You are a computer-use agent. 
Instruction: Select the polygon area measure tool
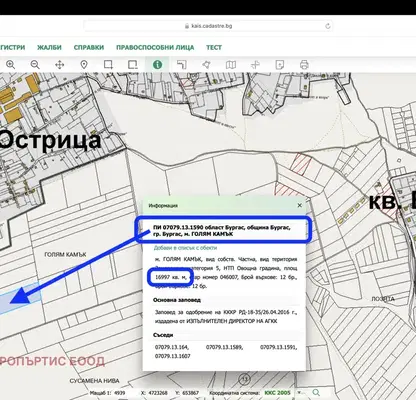206,64
